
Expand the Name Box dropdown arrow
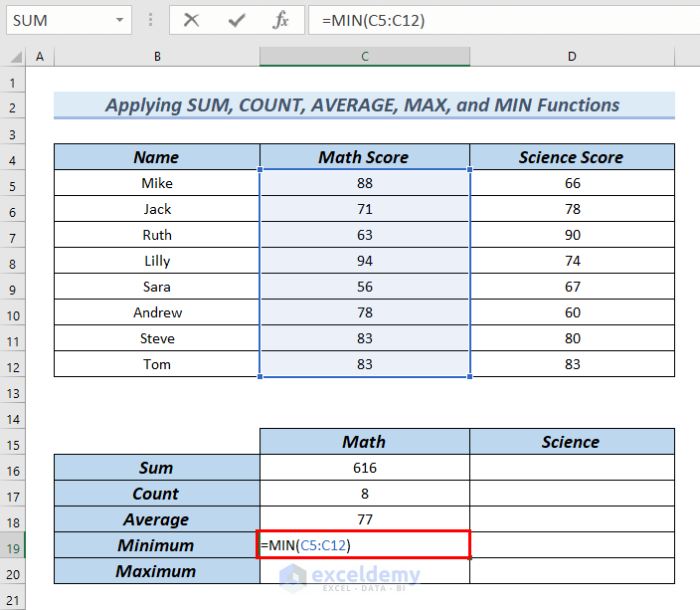point(119,20)
